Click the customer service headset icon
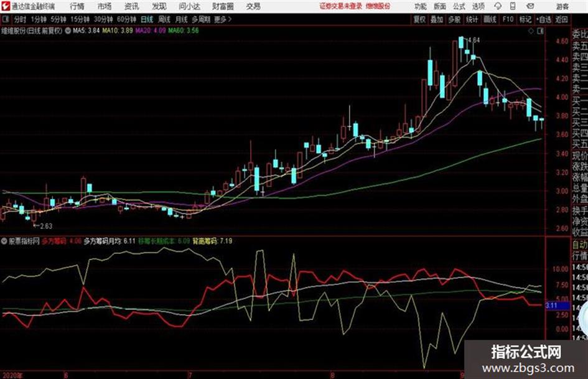The height and width of the screenshot is (379, 588). [x=498, y=6]
